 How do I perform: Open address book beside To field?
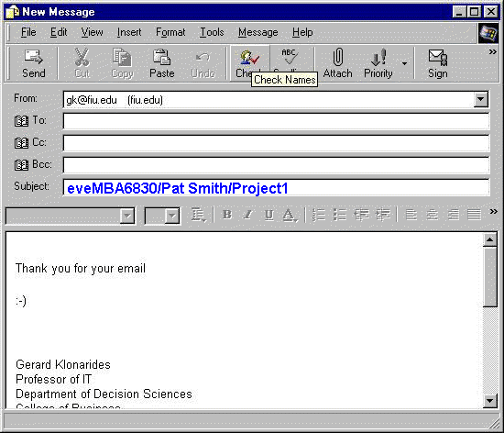coord(21,121)
